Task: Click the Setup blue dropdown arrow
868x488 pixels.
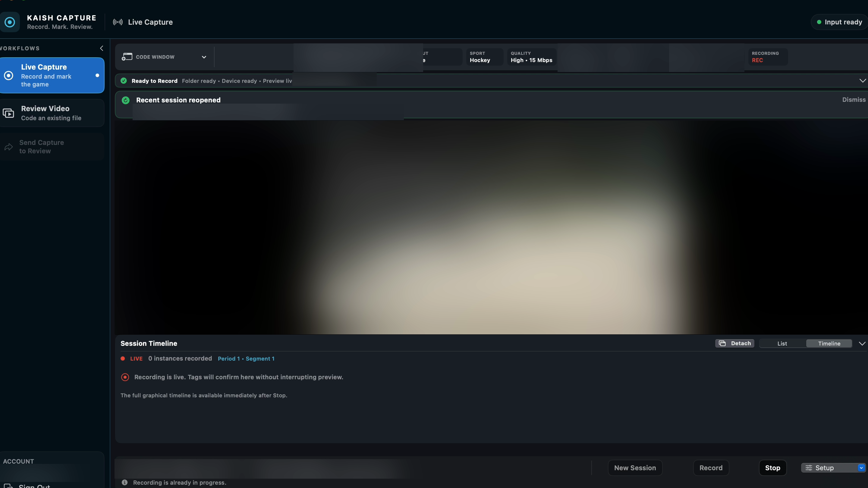Action: point(861,468)
